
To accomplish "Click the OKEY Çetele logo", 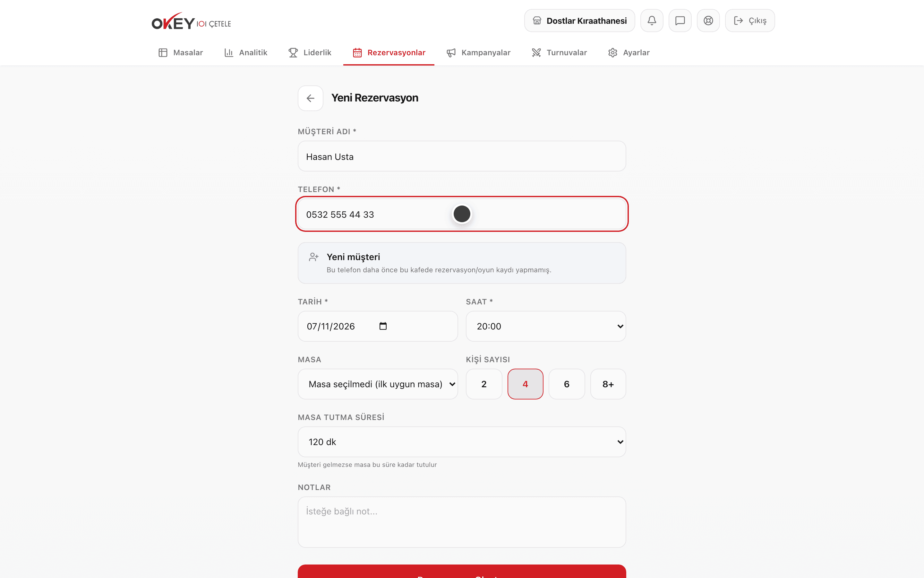I will point(191,22).
